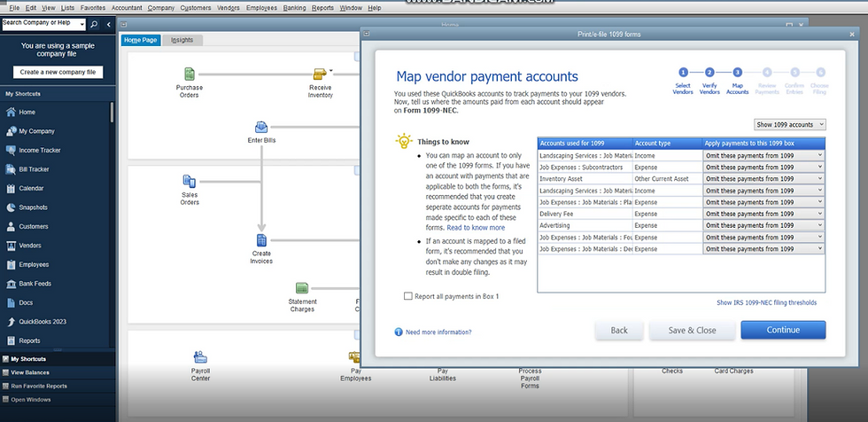Open Vendors shortcut
Image resolution: width=868 pixels, height=422 pixels.
coord(30,246)
